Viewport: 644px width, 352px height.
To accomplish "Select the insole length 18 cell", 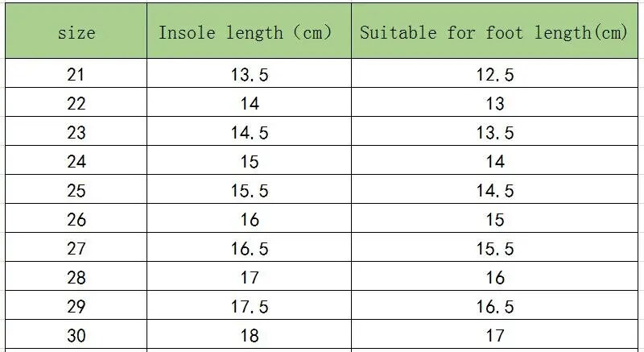I will coord(249,335).
